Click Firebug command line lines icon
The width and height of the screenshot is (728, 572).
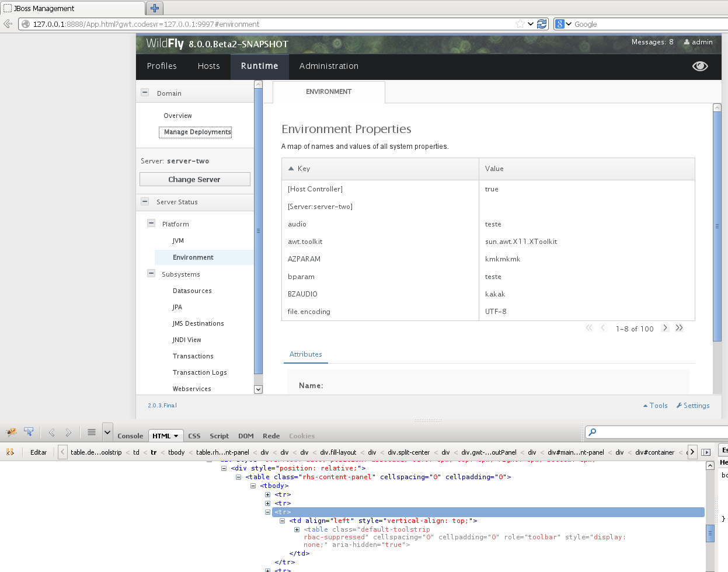coord(92,433)
